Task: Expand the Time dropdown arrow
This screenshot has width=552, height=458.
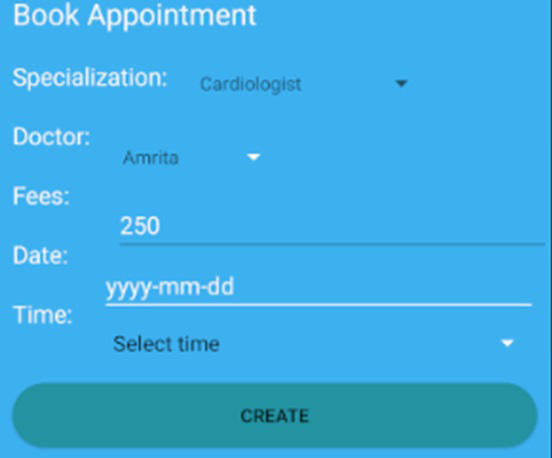Action: pyautogui.click(x=507, y=343)
